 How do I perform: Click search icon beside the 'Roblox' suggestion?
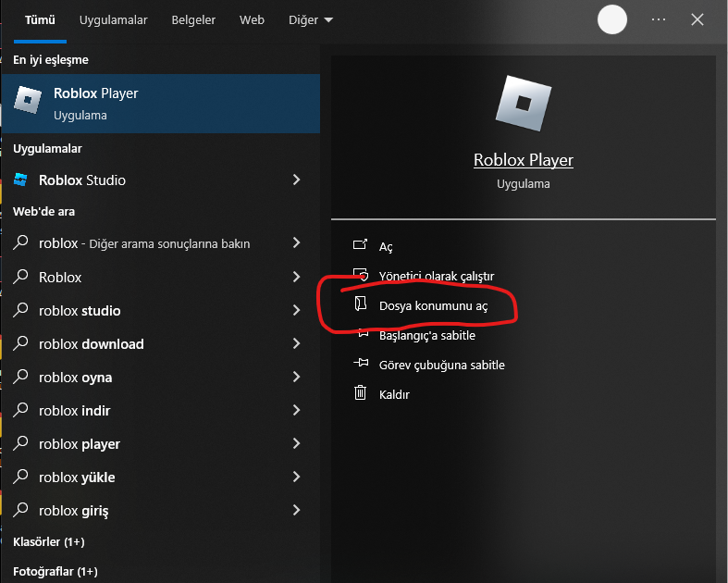pyautogui.click(x=20, y=276)
